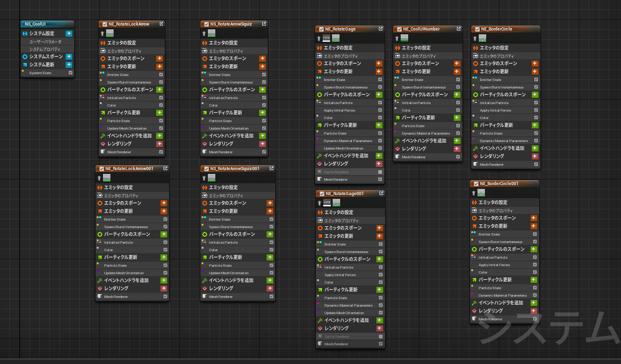Add module to システム設定 in NS_CoolUI
The image size is (621, 364).
[x=69, y=34]
